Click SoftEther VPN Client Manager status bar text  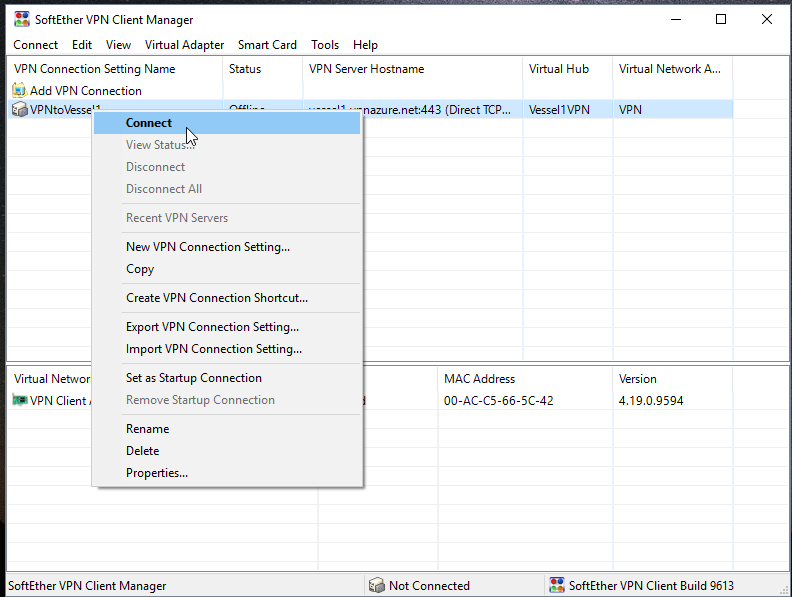[87, 585]
